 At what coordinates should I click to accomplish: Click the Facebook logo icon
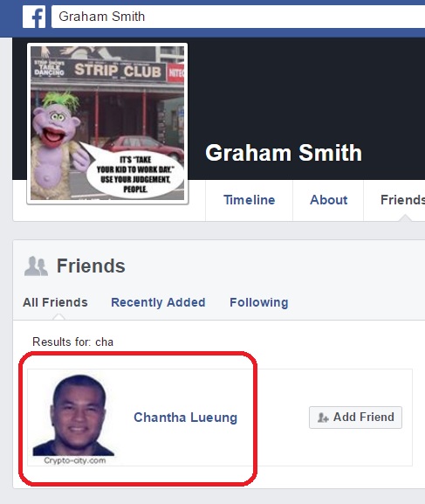point(34,17)
